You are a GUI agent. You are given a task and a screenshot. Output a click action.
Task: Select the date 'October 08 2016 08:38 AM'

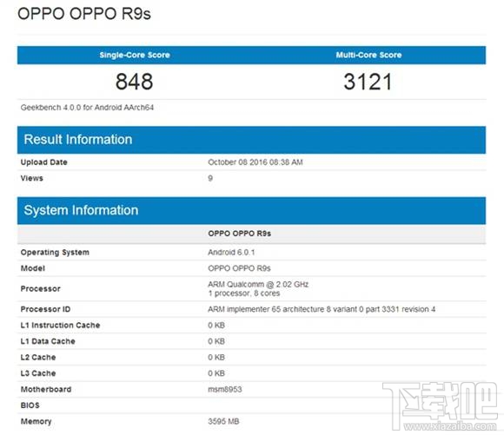[x=255, y=162]
